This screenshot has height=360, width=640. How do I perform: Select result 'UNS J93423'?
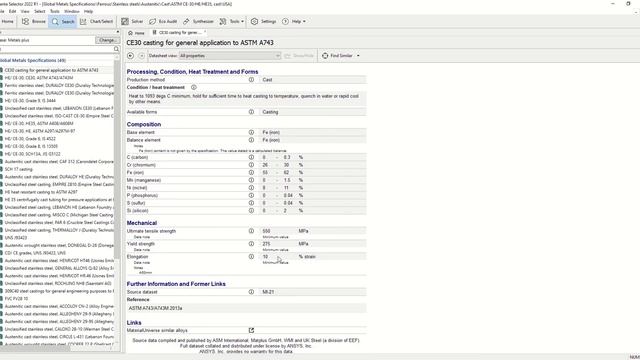tap(16, 238)
